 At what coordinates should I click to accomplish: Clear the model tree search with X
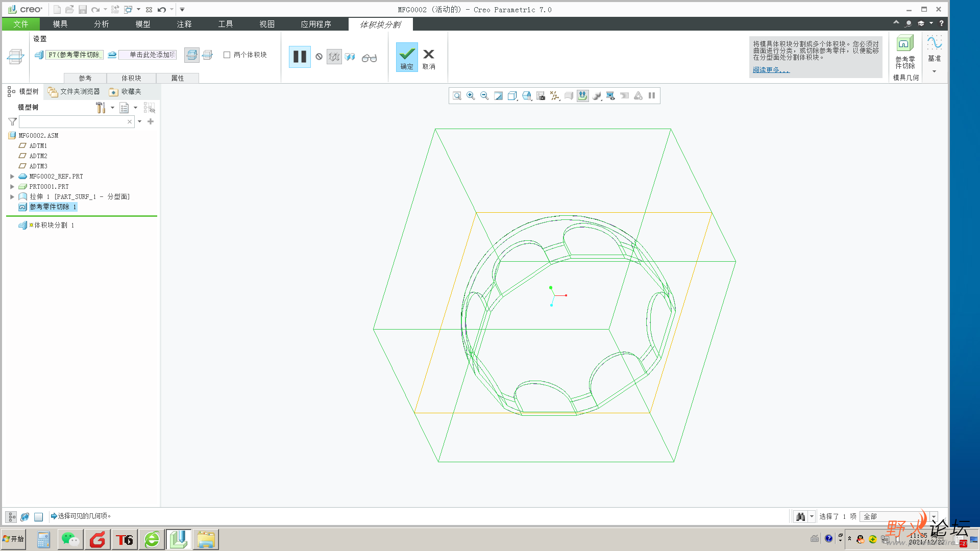click(130, 122)
